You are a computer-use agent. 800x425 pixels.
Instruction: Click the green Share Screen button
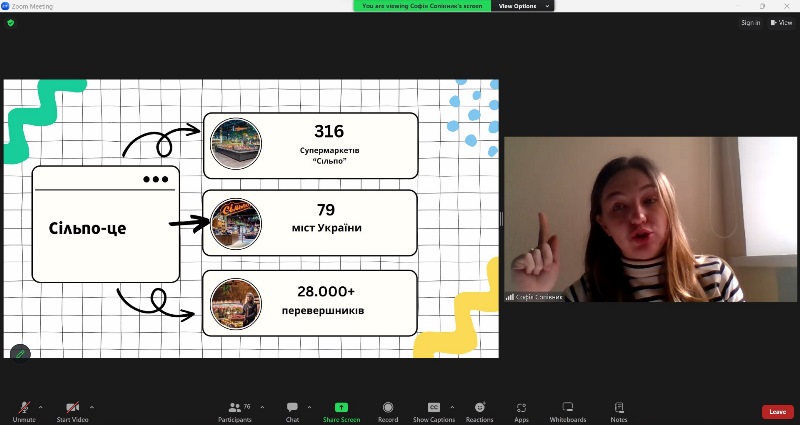[341, 412]
